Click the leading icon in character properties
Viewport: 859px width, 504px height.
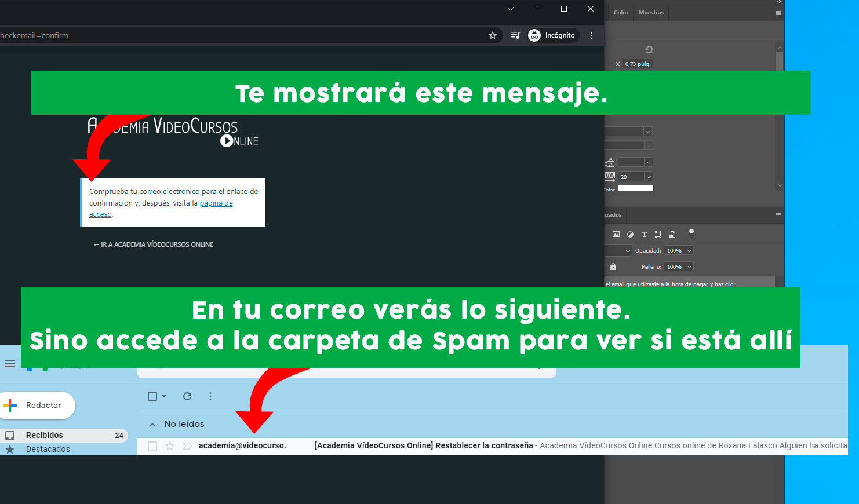609,162
